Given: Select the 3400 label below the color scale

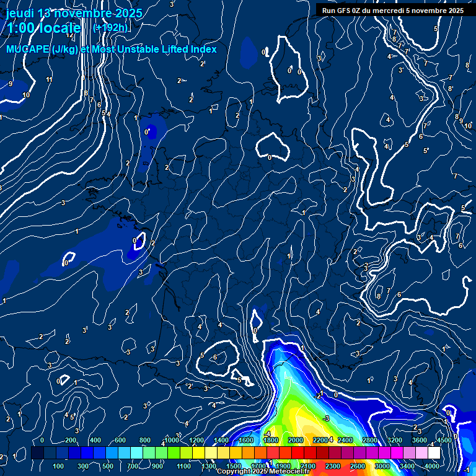Looking at the screenshot, I should (407, 466).
